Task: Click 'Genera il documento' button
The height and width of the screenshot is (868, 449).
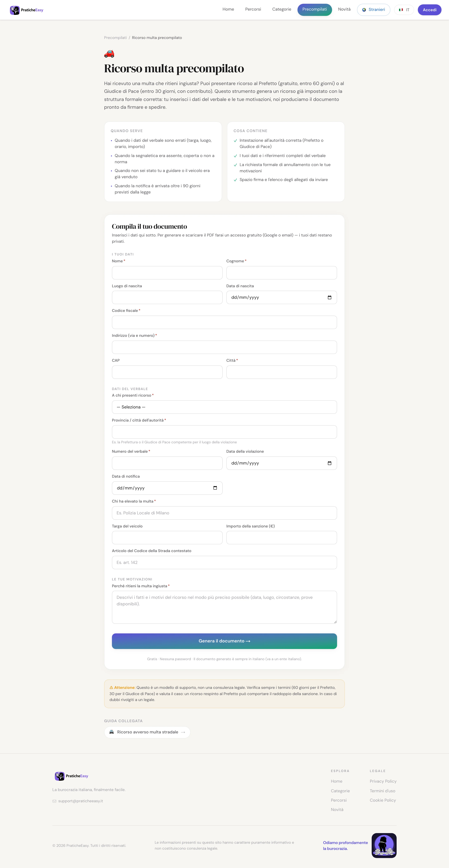Action: click(224, 641)
